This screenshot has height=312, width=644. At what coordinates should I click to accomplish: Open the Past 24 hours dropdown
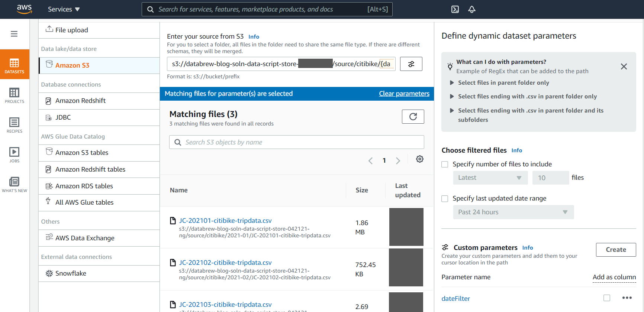click(513, 212)
